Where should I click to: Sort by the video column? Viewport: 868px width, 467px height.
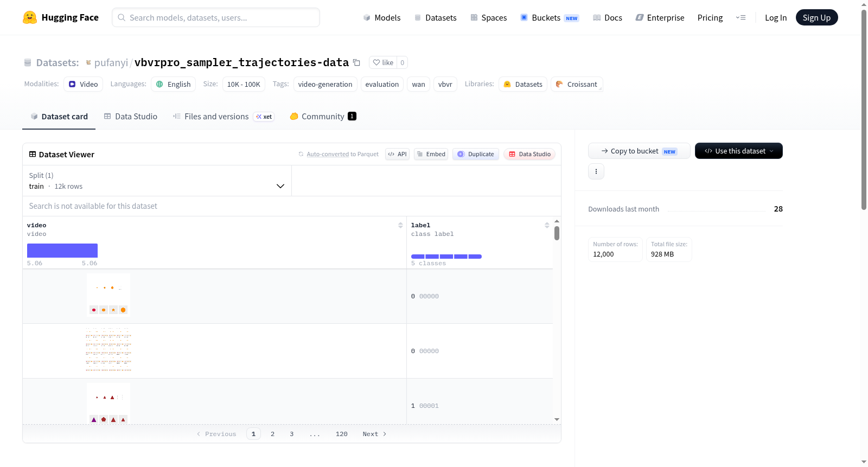pyautogui.click(x=400, y=225)
